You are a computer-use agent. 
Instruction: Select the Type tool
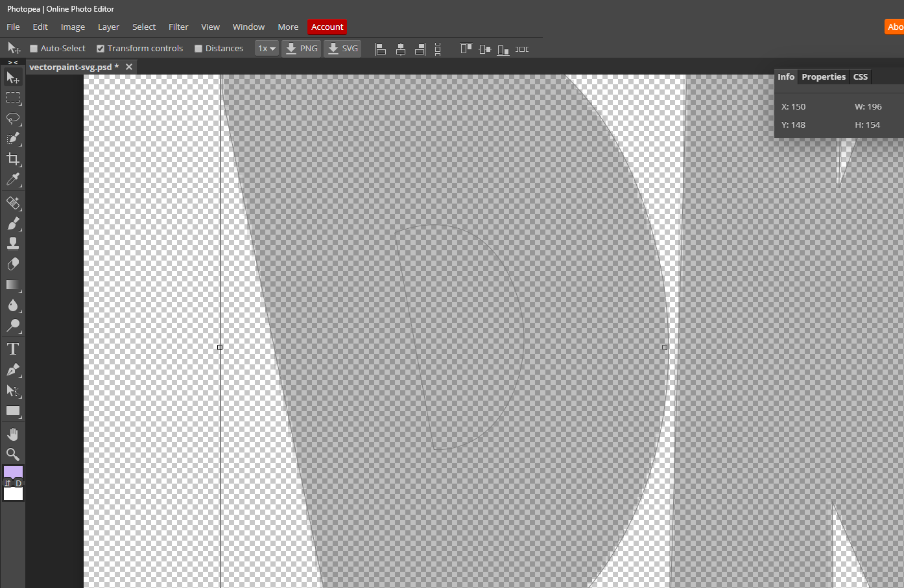point(13,348)
